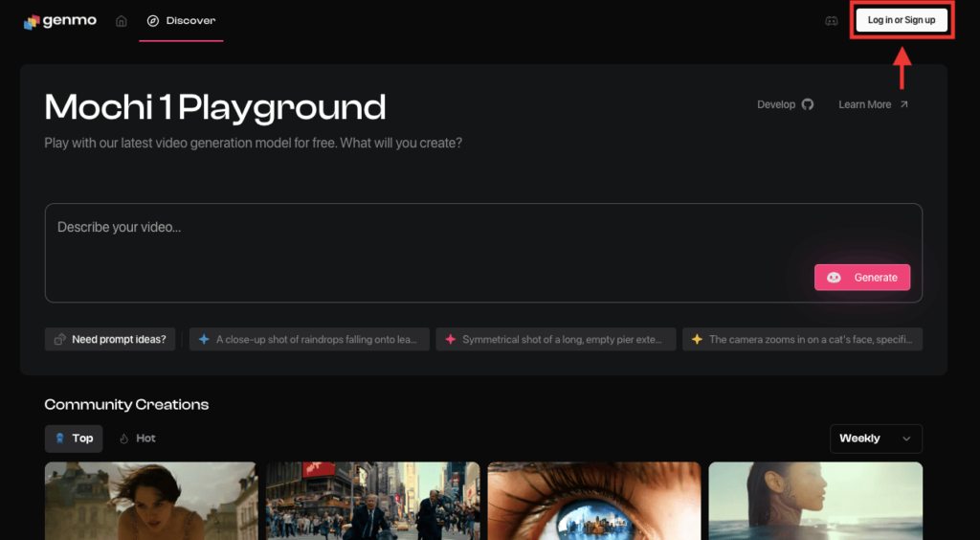Open the Develop GitHub link
Image resolution: width=980 pixels, height=540 pixels.
click(x=785, y=104)
